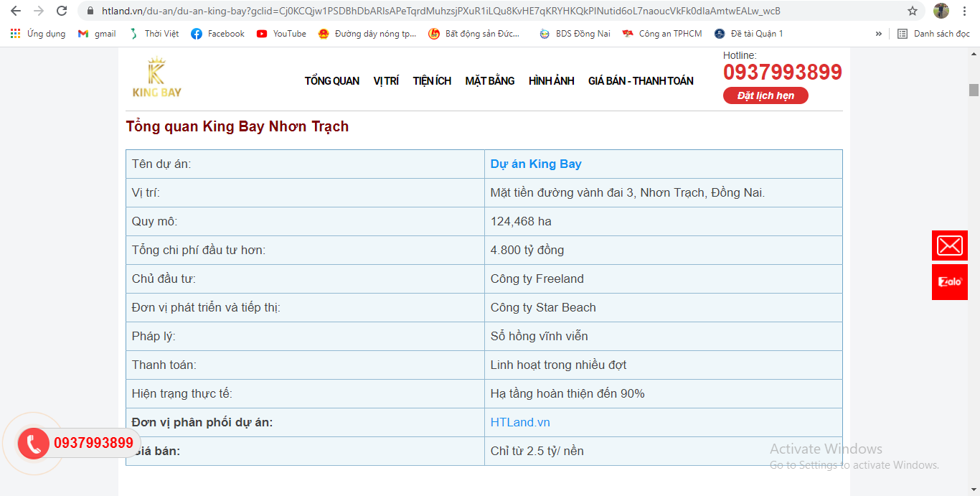Open the Zalo chat icon
The image size is (980, 496).
click(949, 282)
